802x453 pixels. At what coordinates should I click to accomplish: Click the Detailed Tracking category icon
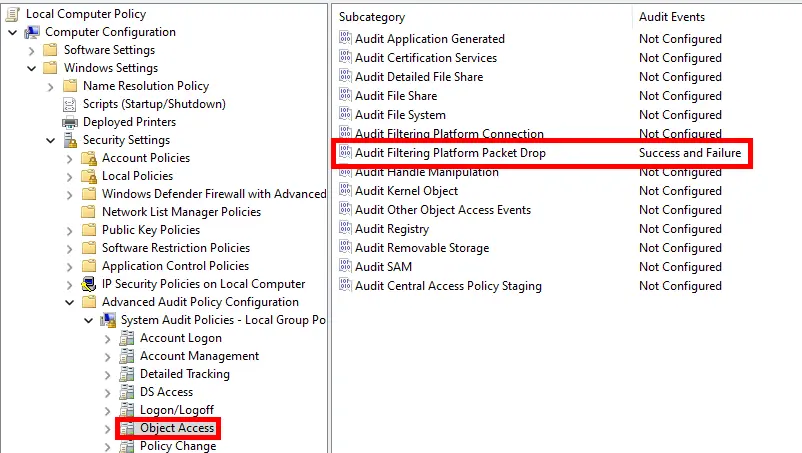pos(127,374)
